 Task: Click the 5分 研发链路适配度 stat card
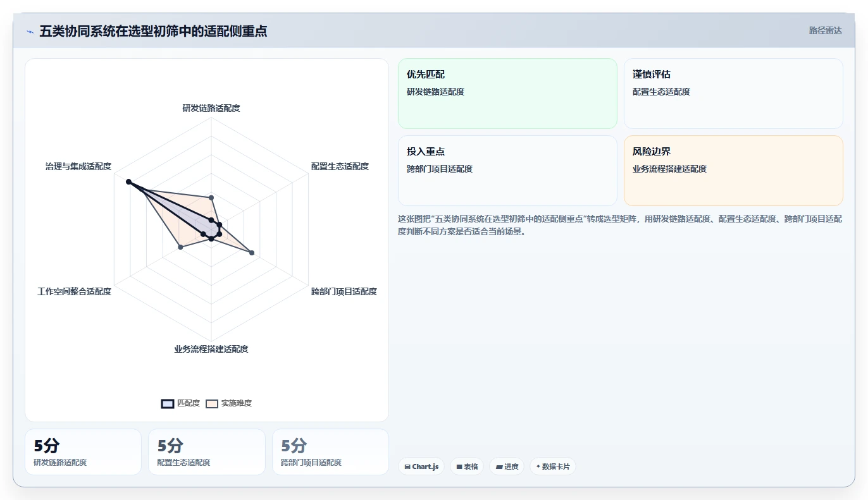click(x=83, y=452)
